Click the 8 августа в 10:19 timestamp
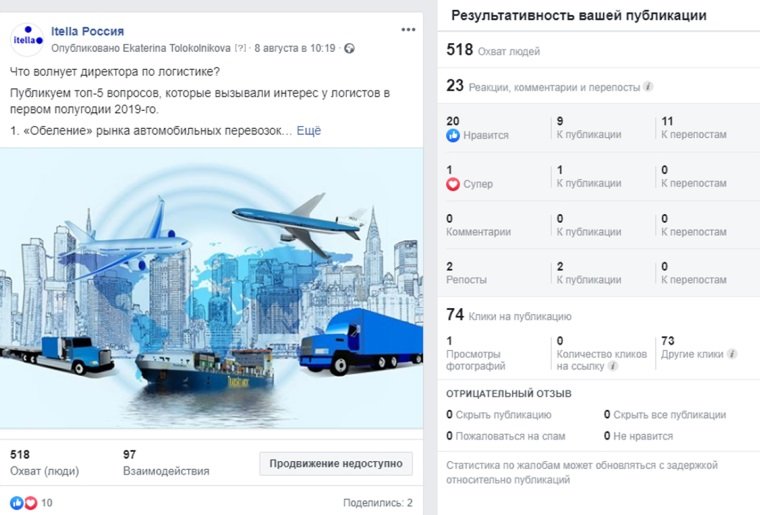The image size is (760, 515). pos(295,48)
